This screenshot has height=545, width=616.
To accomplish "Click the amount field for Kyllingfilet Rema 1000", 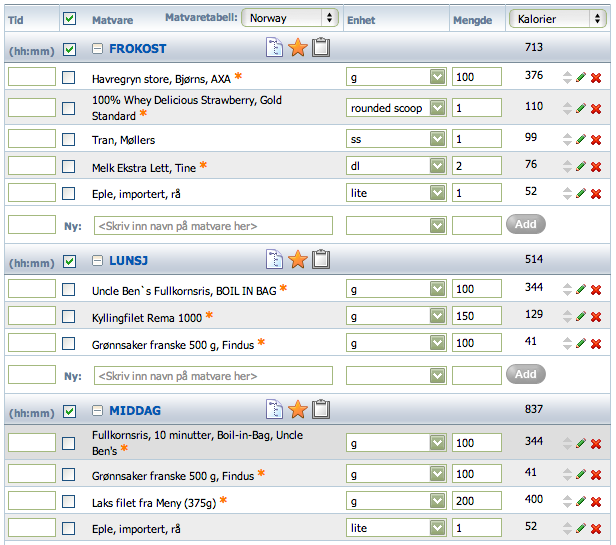I will click(477, 316).
